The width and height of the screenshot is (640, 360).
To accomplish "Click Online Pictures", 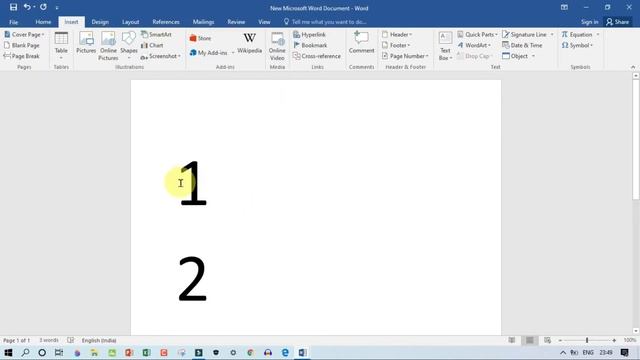I will (108, 46).
